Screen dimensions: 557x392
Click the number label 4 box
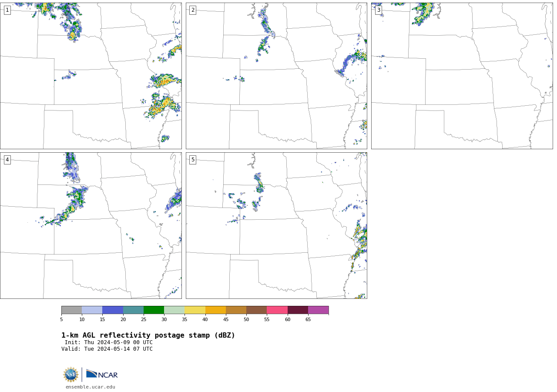[x=7, y=160]
